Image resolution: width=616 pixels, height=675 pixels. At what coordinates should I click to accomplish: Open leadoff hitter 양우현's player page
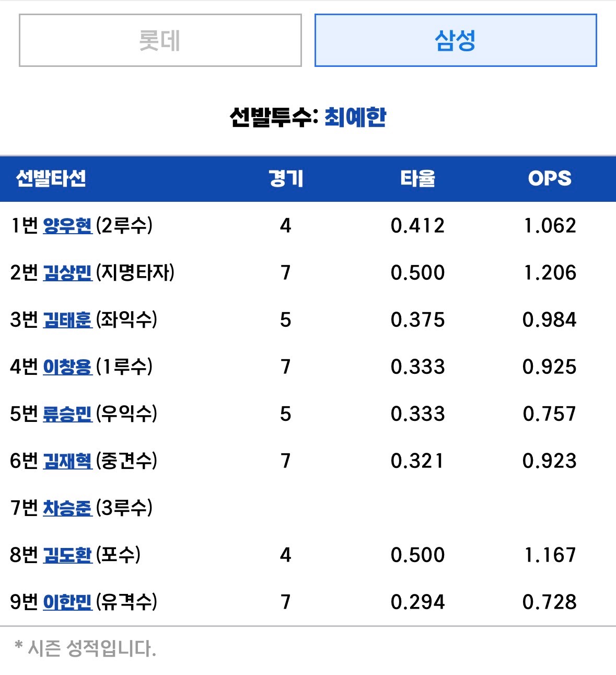(x=67, y=226)
